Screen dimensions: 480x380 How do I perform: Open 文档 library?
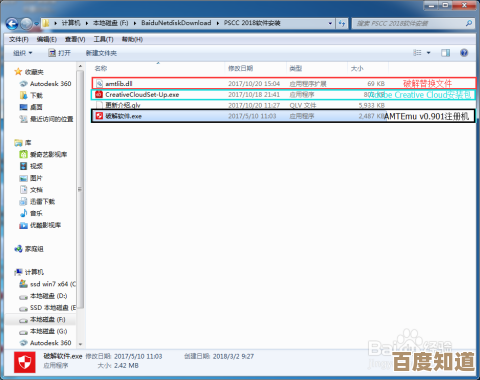point(36,190)
